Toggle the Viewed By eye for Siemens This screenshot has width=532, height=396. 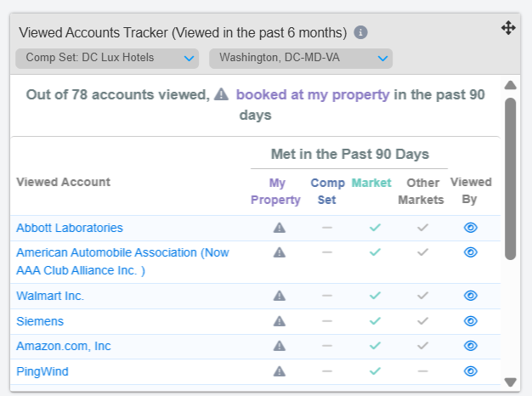click(x=471, y=320)
